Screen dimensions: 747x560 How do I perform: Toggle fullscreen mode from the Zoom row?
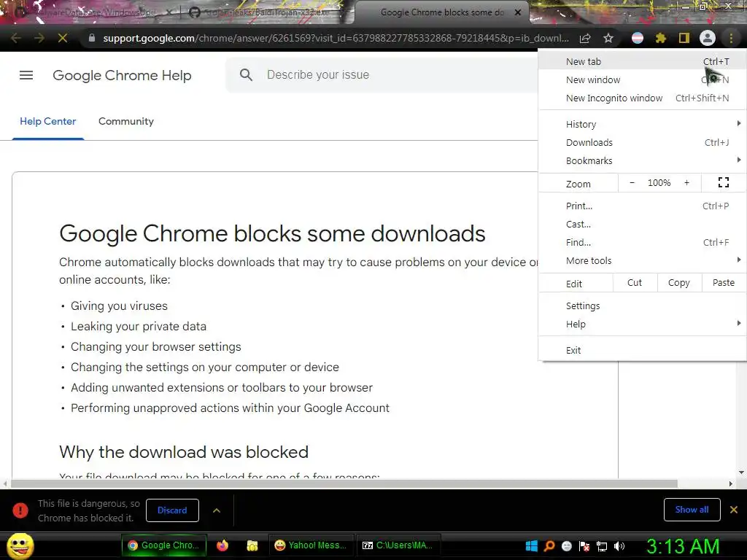pos(723,182)
